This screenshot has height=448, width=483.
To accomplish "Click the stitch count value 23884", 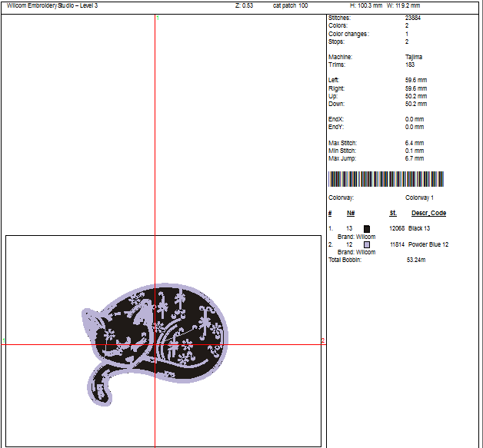I will [x=413, y=18].
